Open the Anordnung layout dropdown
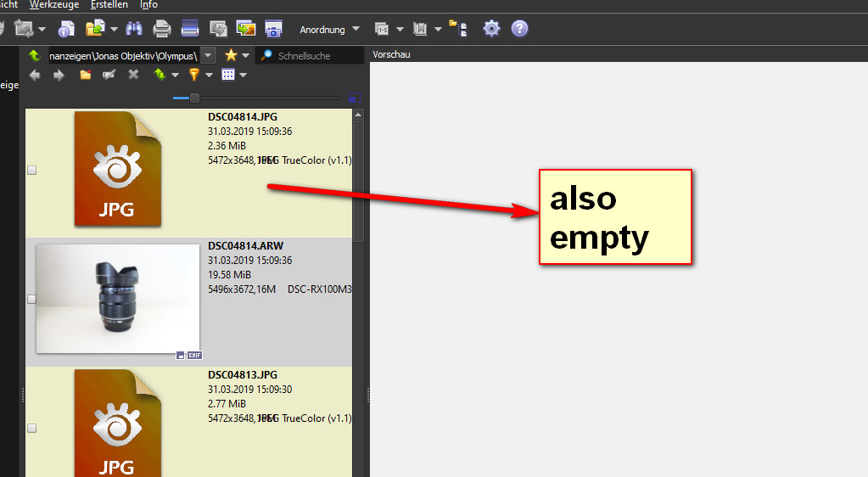 (329, 30)
